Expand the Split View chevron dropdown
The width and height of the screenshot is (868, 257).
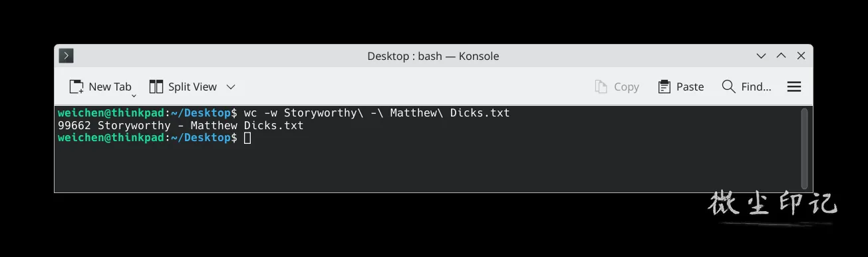point(231,87)
